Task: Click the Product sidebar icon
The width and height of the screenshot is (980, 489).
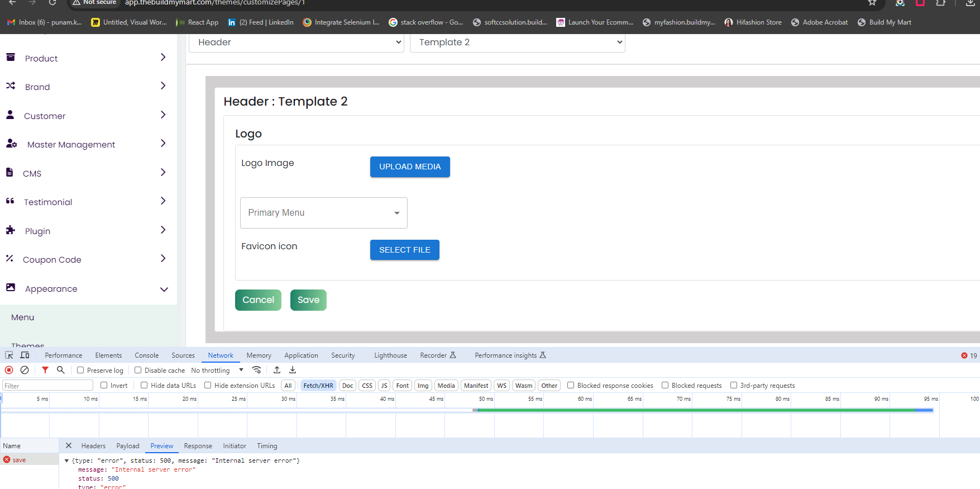Action: [11, 57]
